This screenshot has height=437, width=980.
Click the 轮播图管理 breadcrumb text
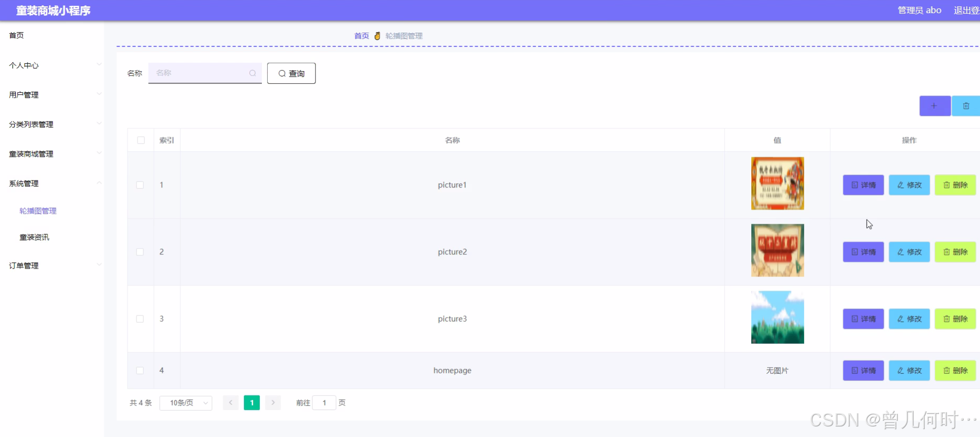click(x=404, y=36)
